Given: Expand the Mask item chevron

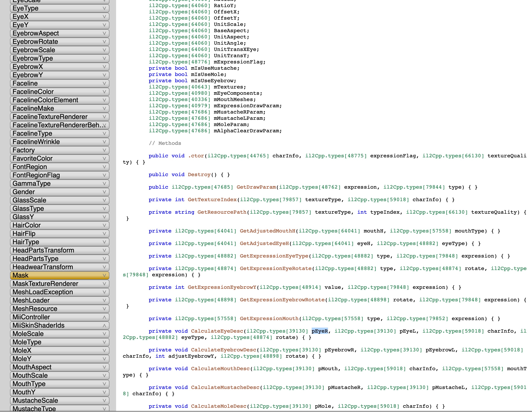Looking at the screenshot, I should 104,275.
